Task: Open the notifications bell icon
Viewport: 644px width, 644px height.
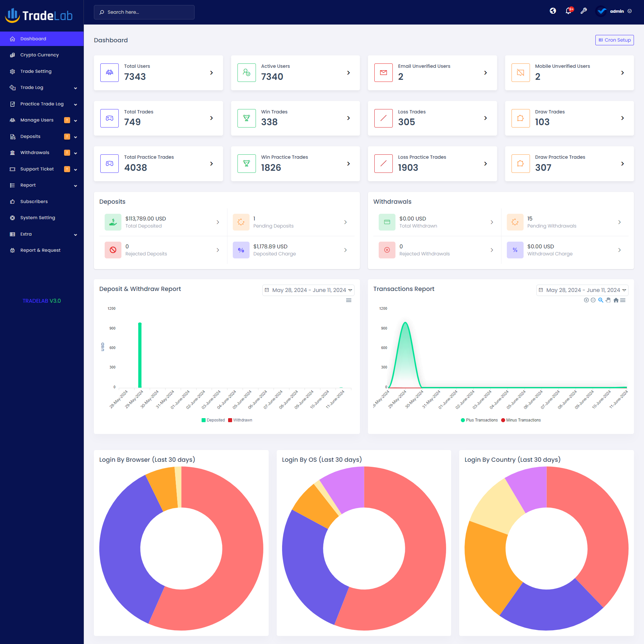Action: click(568, 11)
